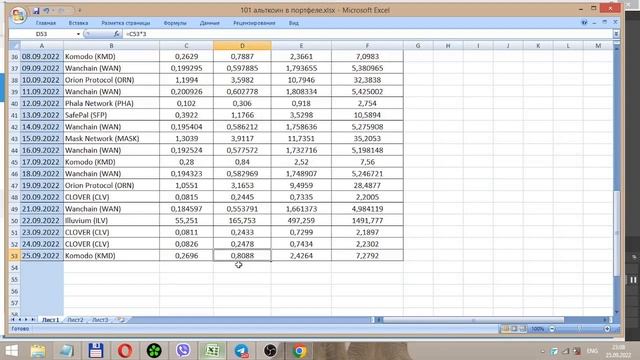Image resolution: width=640 pixels, height=360 pixels.
Task: Click cell with date 25.09.2022
Action: [x=42, y=256]
